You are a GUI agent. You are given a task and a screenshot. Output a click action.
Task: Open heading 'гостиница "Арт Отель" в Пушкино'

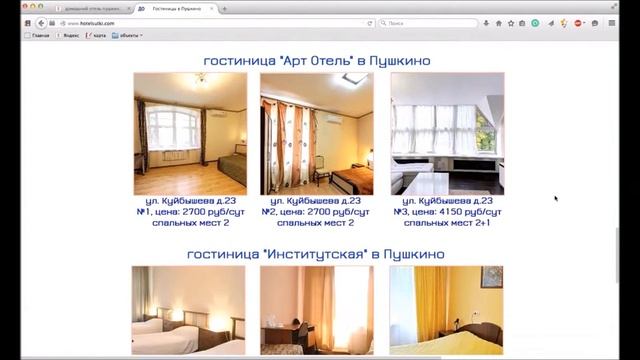(x=317, y=60)
